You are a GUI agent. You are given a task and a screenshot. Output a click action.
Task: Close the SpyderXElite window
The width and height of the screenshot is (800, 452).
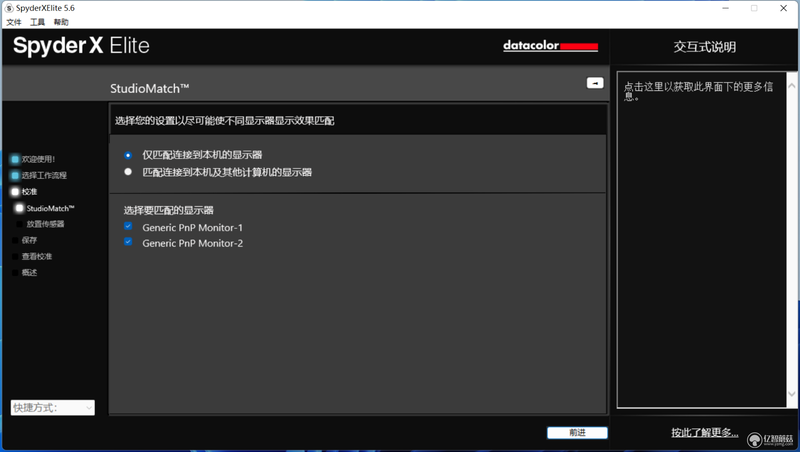pyautogui.click(x=784, y=8)
